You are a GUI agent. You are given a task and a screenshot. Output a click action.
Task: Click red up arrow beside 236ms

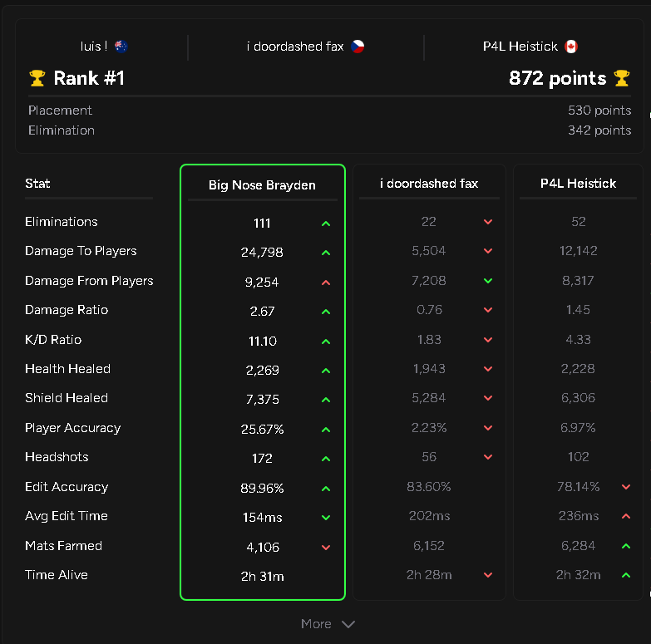coord(626,516)
